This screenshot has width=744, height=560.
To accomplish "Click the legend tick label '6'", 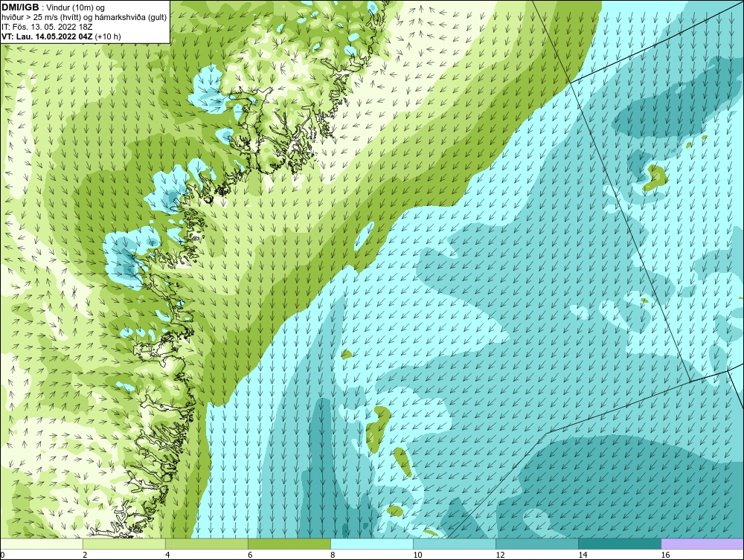I will point(249,555).
